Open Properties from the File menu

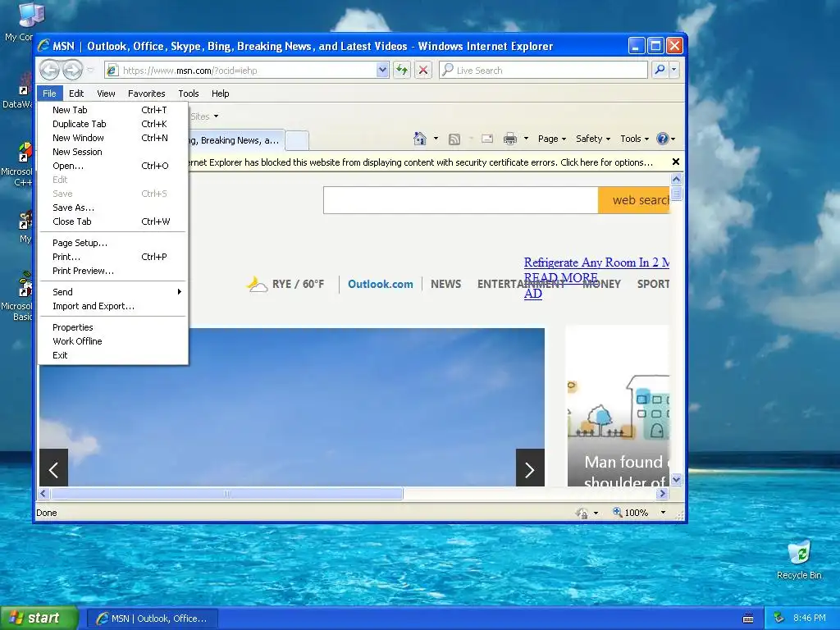click(113, 327)
